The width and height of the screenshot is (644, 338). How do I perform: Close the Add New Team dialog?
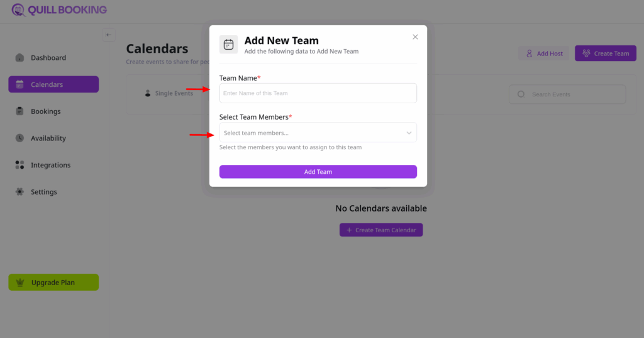[415, 37]
